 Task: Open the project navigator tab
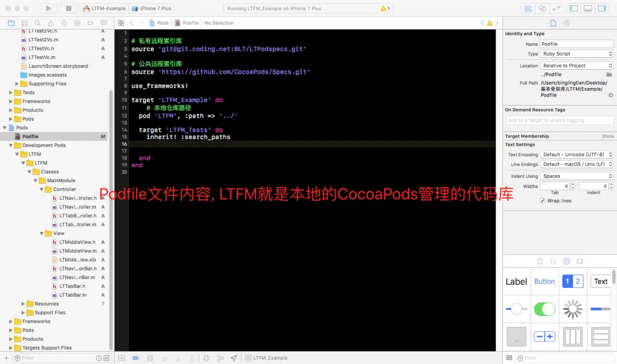pyautogui.click(x=11, y=23)
